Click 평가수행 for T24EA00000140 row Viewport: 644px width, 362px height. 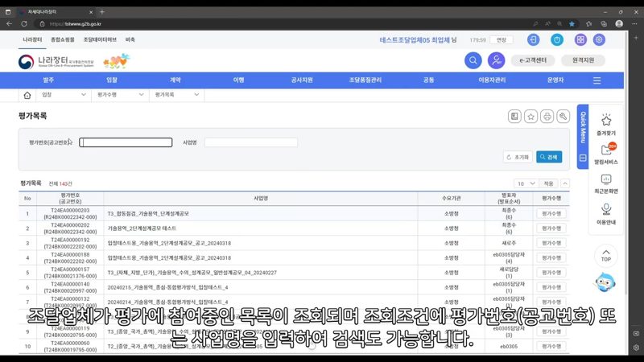pyautogui.click(x=551, y=288)
